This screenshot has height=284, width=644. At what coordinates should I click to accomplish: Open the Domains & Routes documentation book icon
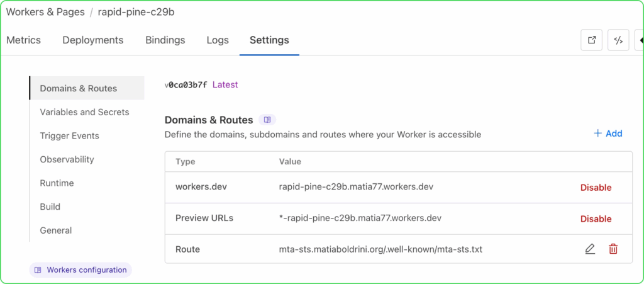[267, 120]
